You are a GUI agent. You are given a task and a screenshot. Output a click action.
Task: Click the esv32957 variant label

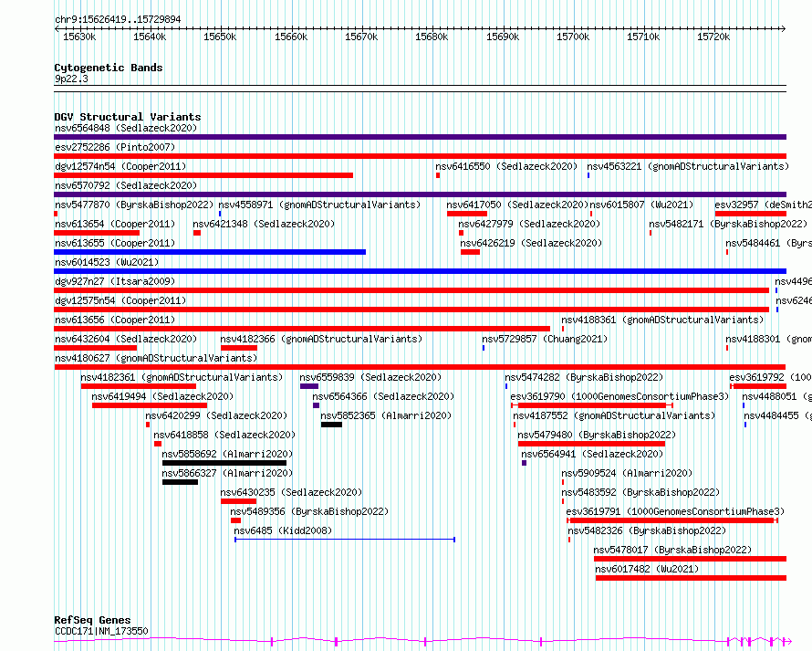click(764, 205)
